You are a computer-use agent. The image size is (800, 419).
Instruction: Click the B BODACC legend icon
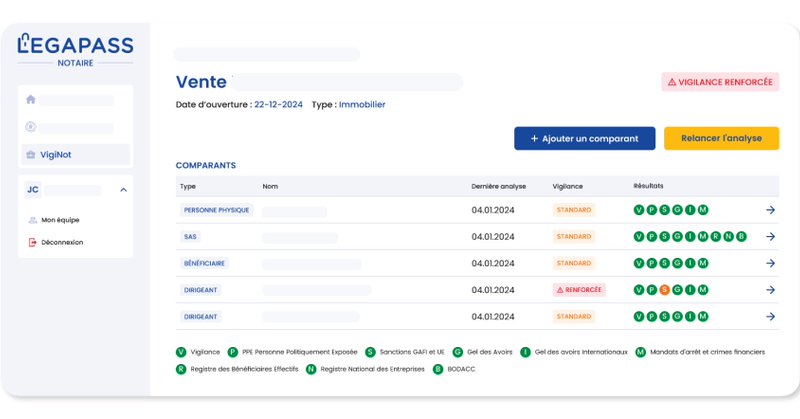(x=438, y=369)
